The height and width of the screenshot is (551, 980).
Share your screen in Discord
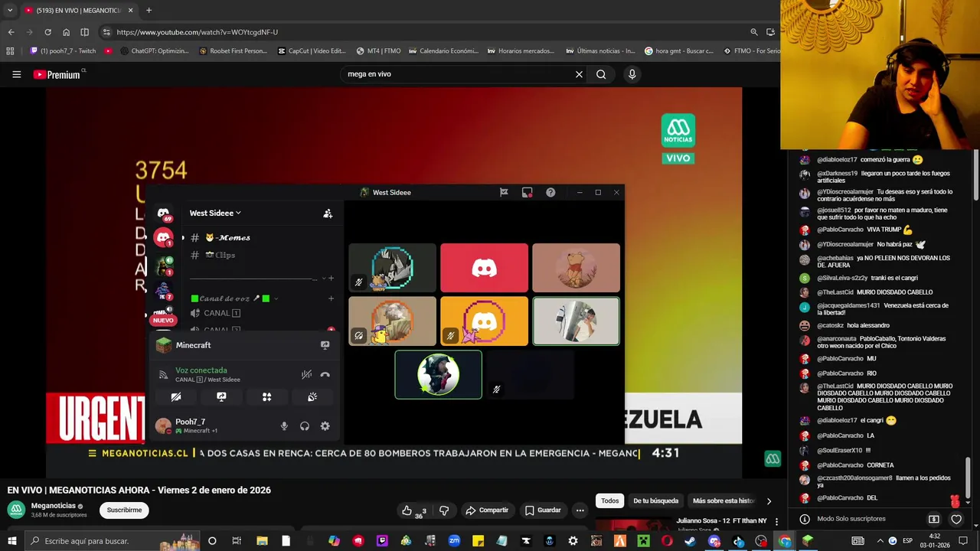pos(221,397)
